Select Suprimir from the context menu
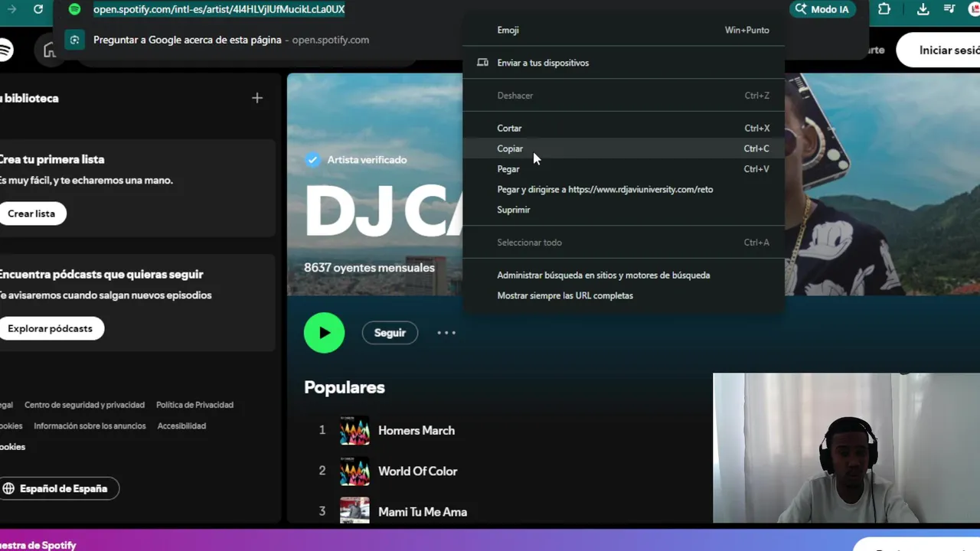The width and height of the screenshot is (980, 551). point(623,210)
